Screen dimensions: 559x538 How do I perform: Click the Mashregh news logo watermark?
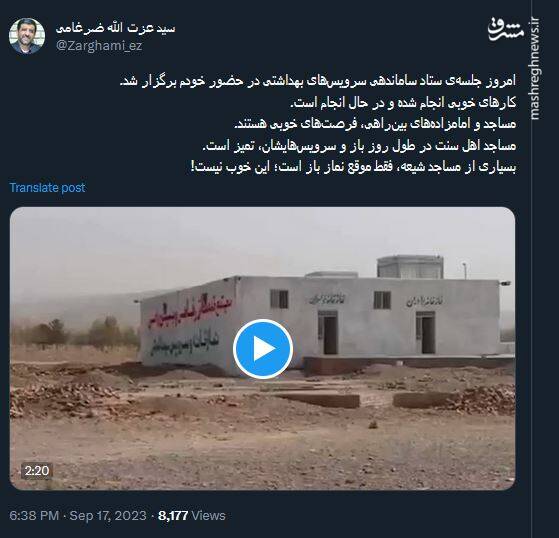point(506,29)
